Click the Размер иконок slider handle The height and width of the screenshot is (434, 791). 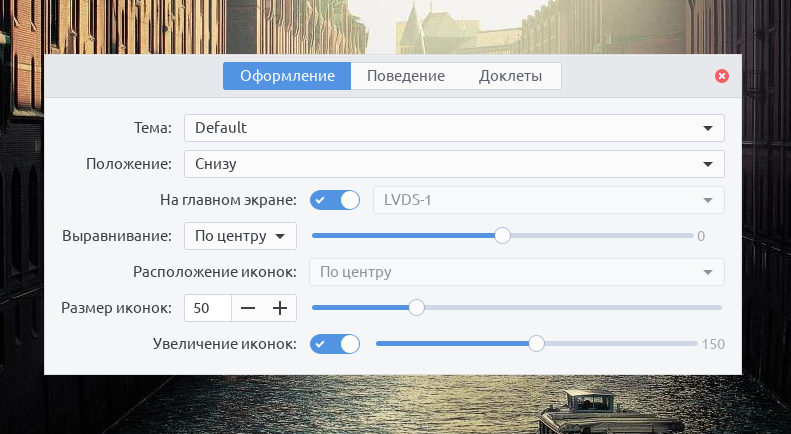tap(416, 307)
